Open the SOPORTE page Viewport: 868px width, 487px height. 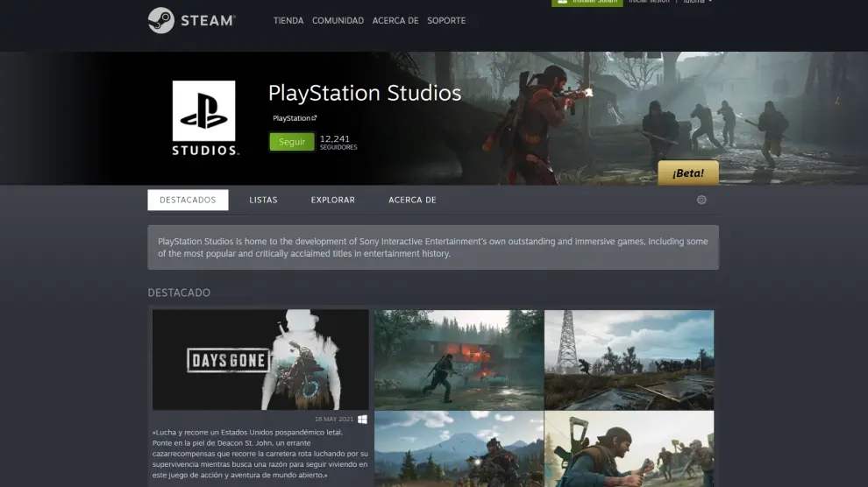point(446,20)
